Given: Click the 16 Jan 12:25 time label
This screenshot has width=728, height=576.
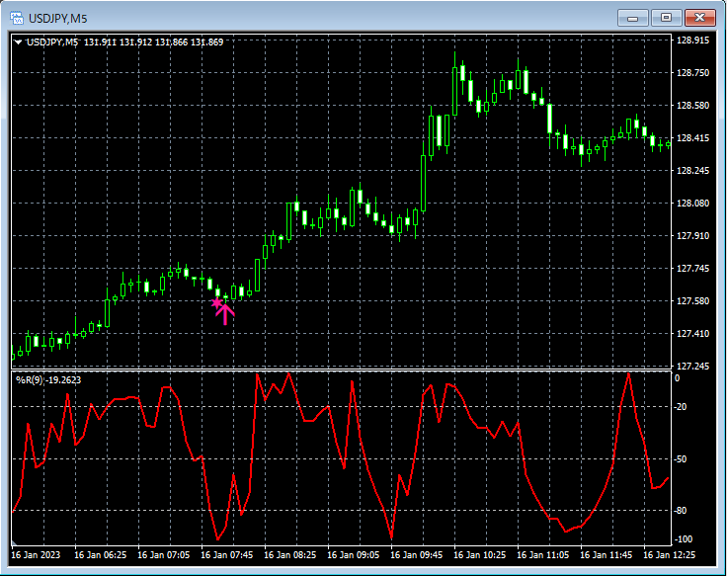Looking at the screenshot, I should [669, 555].
